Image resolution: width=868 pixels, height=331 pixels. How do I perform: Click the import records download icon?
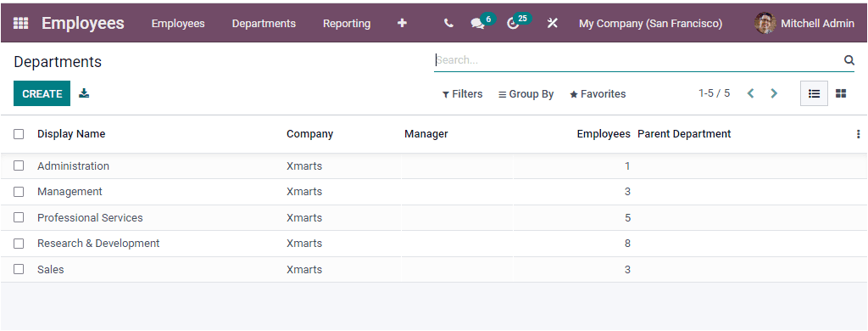click(x=84, y=93)
